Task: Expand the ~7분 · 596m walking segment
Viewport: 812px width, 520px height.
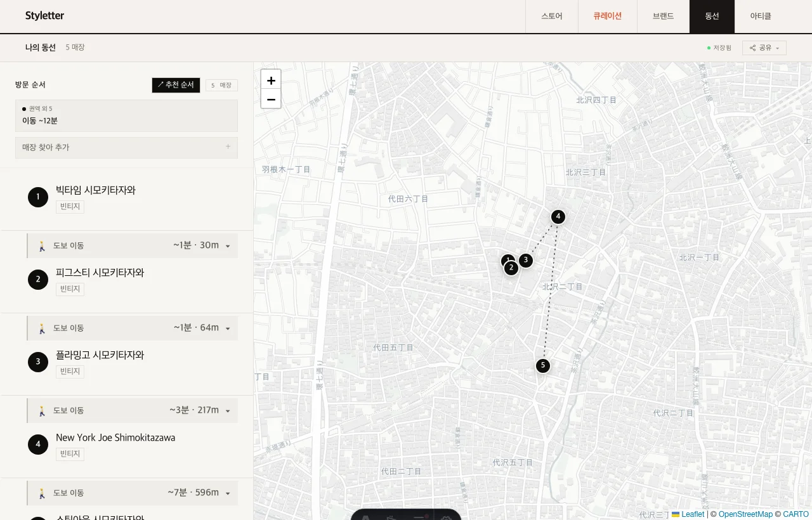Action: point(133,493)
